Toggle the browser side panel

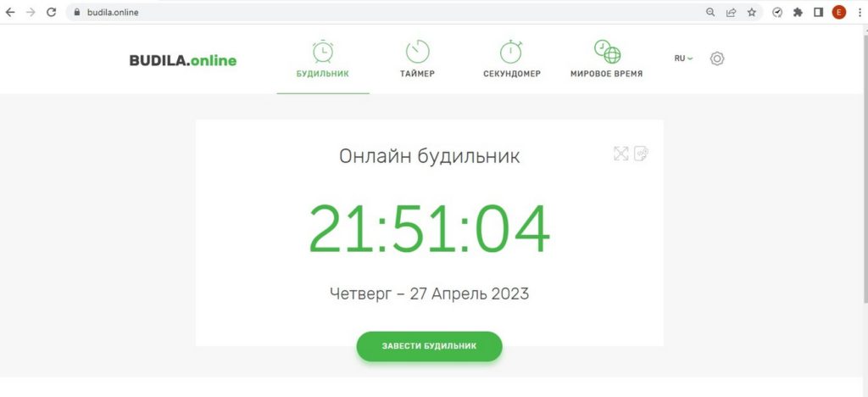click(x=818, y=12)
